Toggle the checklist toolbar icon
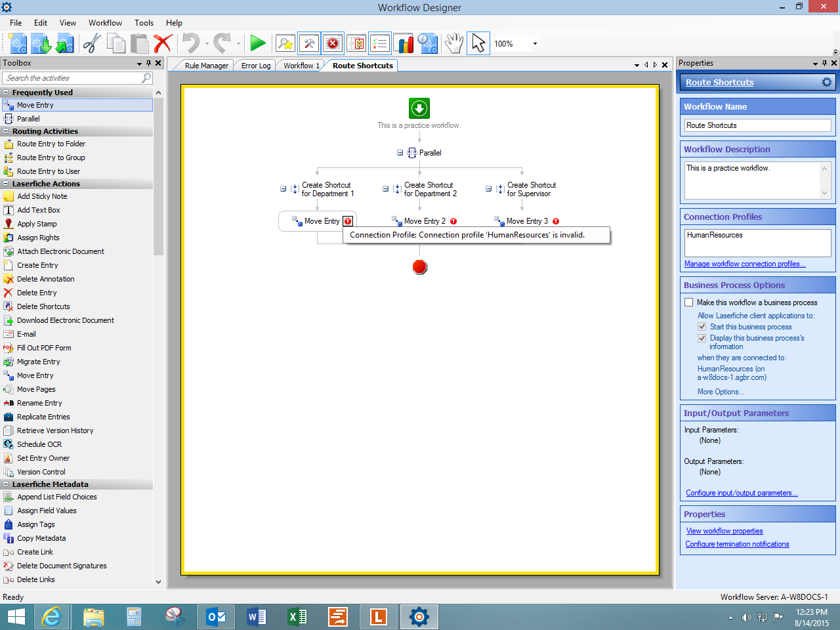The image size is (840, 630). click(380, 44)
